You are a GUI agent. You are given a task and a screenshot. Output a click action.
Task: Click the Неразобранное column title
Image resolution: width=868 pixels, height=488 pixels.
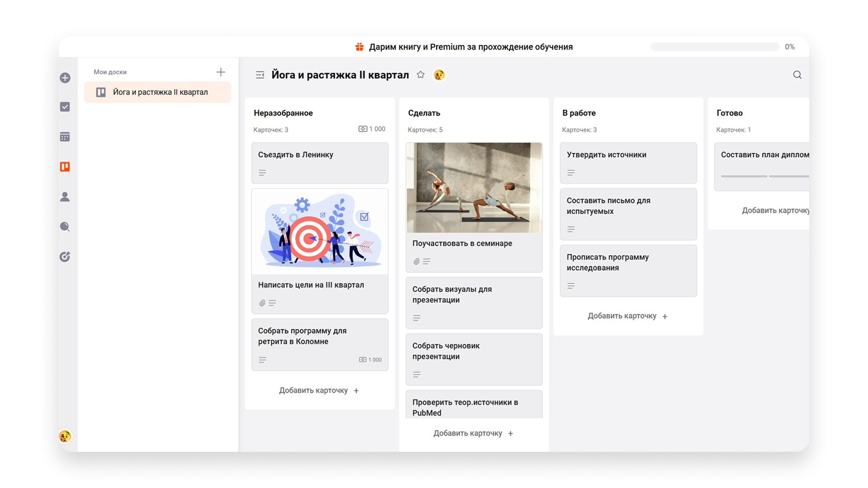coord(283,113)
